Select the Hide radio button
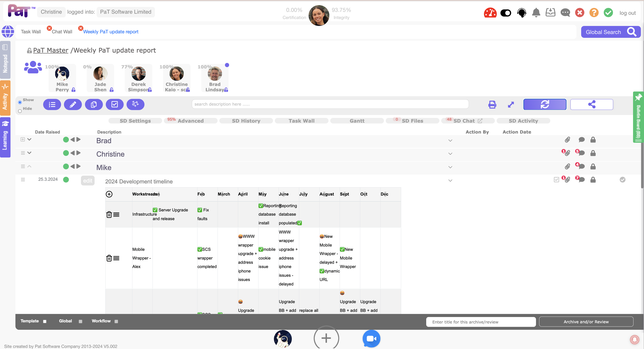The width and height of the screenshot is (644, 349). pos(20,111)
